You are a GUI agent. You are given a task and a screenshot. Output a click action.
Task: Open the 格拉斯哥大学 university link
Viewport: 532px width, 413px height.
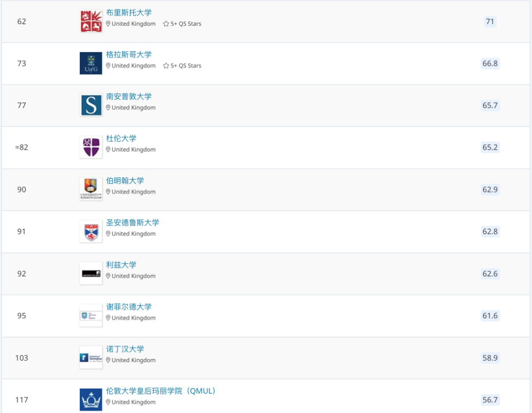pos(129,55)
